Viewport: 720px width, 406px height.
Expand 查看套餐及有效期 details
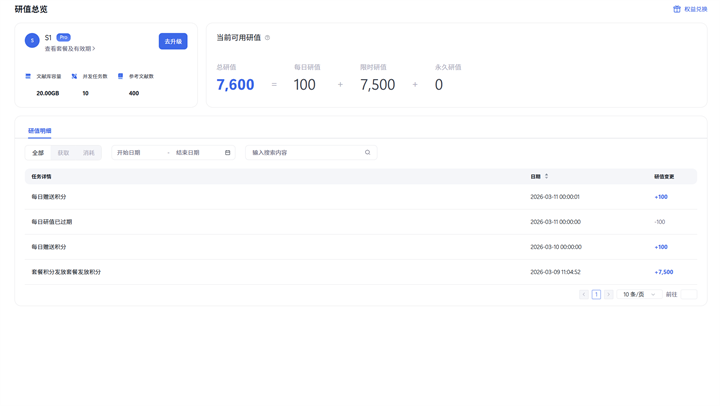[70, 49]
